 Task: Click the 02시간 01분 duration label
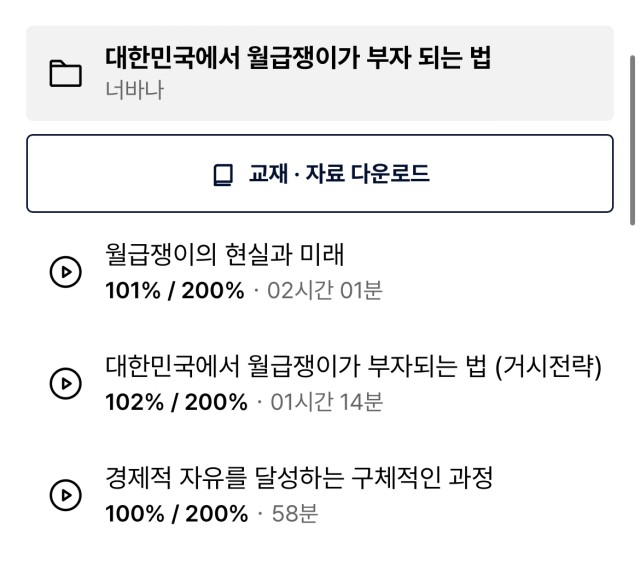click(325, 291)
